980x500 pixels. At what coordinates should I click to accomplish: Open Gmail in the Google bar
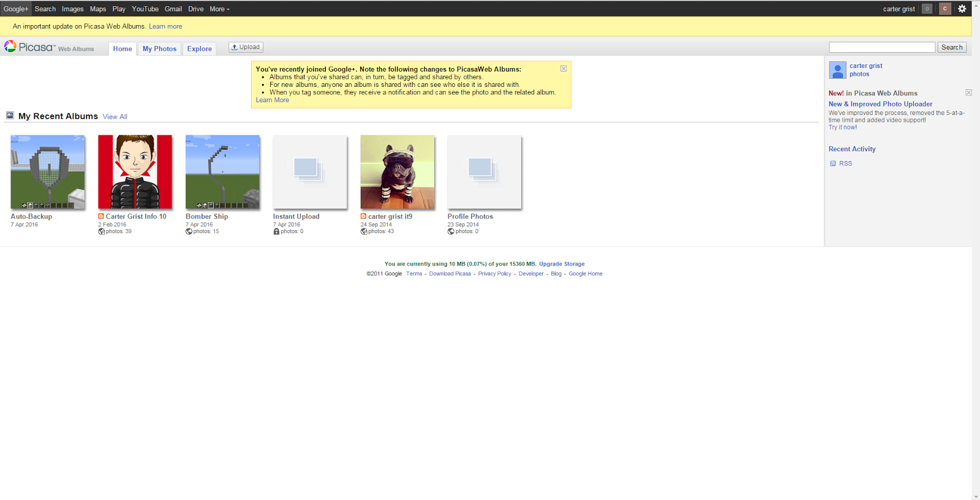pos(173,9)
